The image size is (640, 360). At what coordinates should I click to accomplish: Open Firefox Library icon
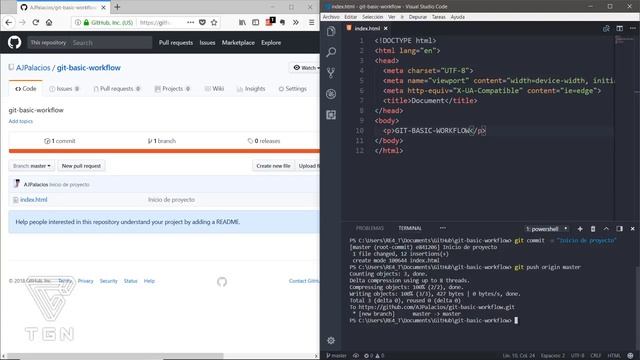[x=242, y=22]
